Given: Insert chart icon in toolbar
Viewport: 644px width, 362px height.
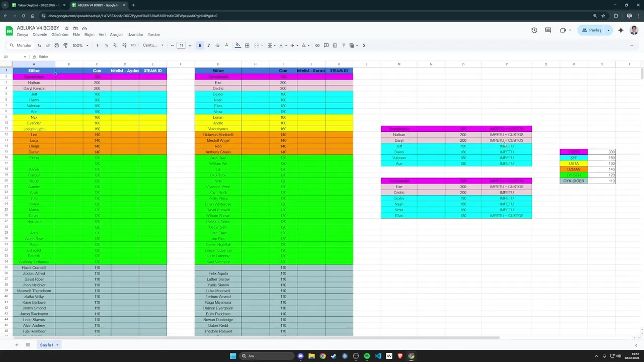Looking at the screenshot, I should click(x=335, y=45).
